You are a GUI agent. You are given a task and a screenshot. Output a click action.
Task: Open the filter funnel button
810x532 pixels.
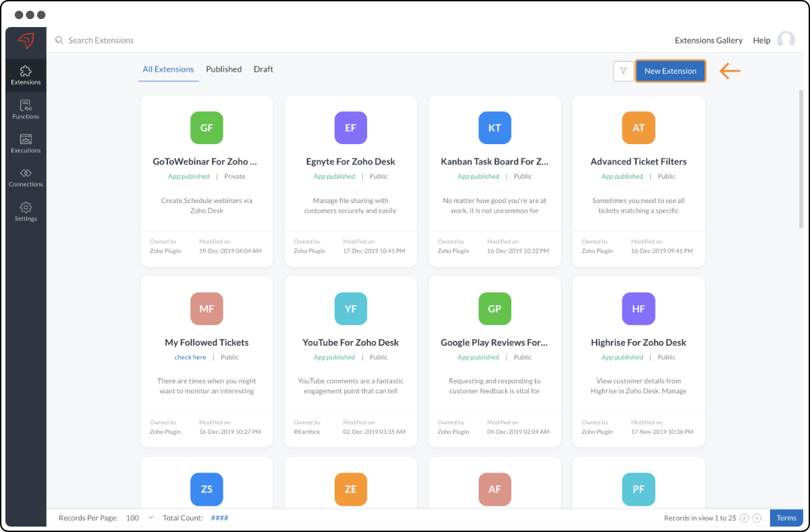pos(624,71)
